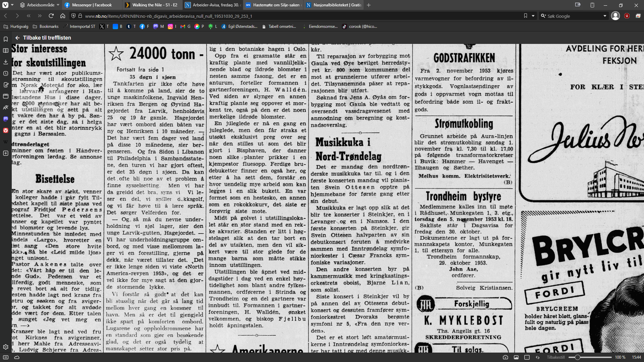Switch to the Walking the Nile tab
This screenshot has width=644, height=362.
(x=152, y=5)
